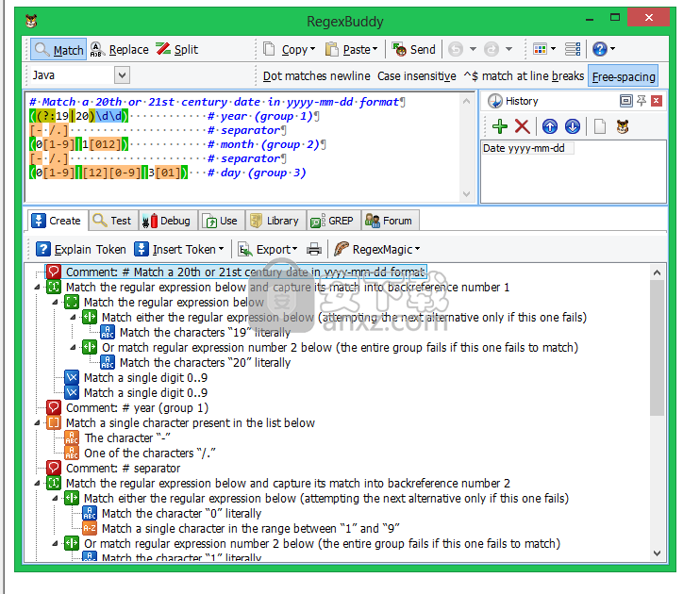Click the Send to application icon
The width and height of the screenshot is (700, 594).
point(414,49)
